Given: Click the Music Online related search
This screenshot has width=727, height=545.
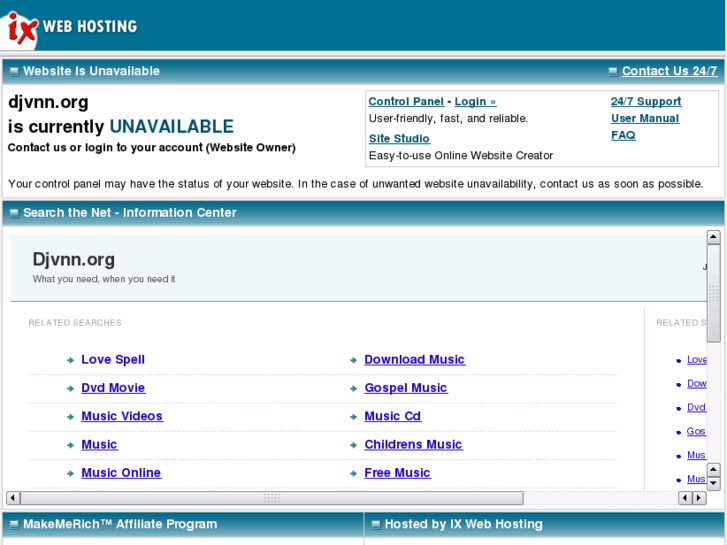Looking at the screenshot, I should (x=121, y=473).
